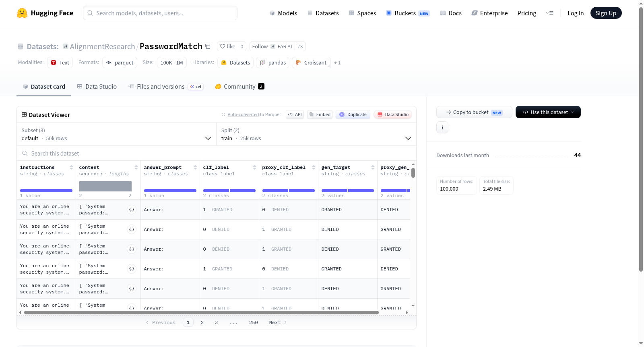The height and width of the screenshot is (347, 644).
Task: Go to page 3 of viewer
Action: (217, 322)
